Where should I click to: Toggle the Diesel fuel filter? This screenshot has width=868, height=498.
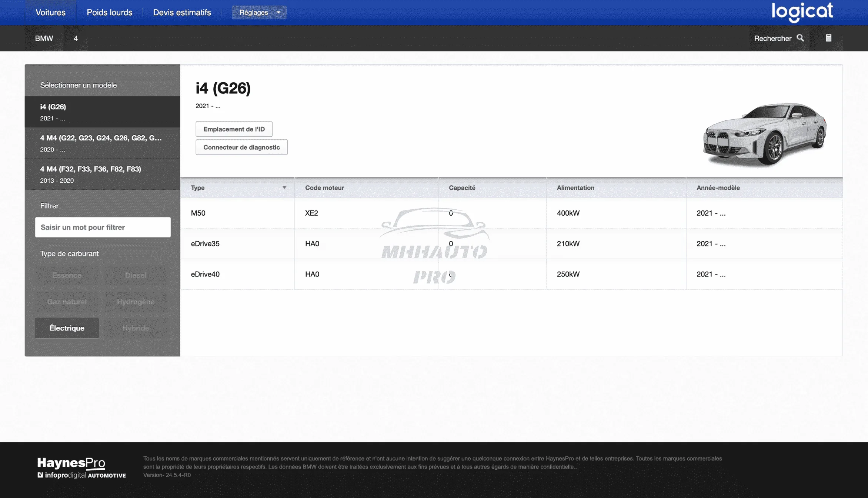[x=136, y=275]
